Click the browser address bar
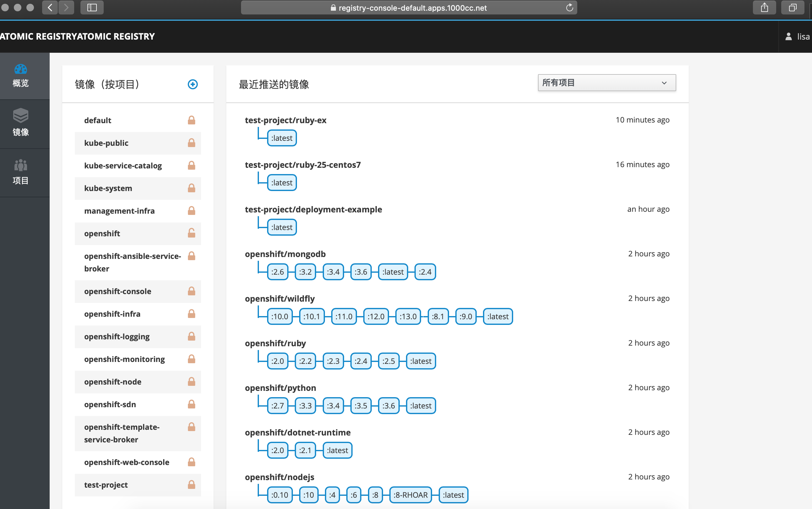The width and height of the screenshot is (812, 509). (409, 8)
